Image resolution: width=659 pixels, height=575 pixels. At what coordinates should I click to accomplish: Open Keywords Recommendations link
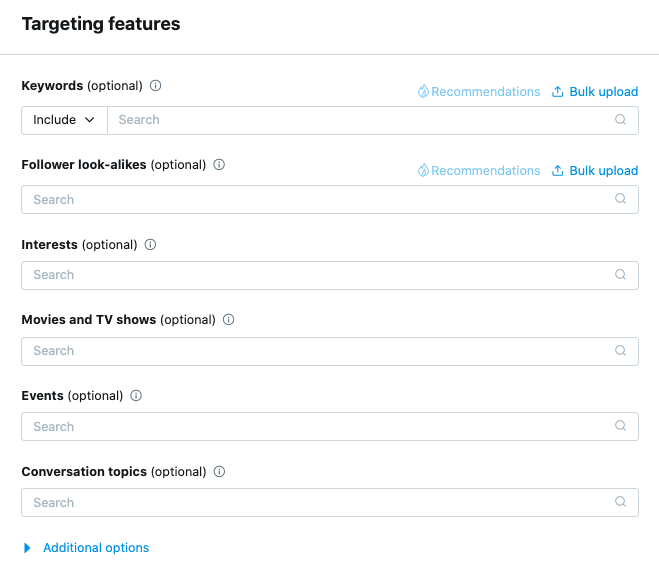click(x=478, y=92)
